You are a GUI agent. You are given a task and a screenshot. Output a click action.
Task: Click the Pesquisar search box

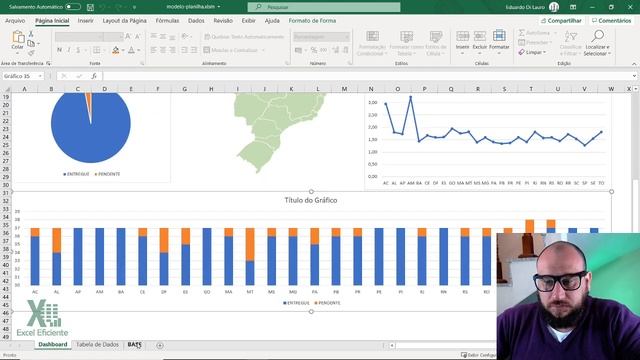[324, 7]
